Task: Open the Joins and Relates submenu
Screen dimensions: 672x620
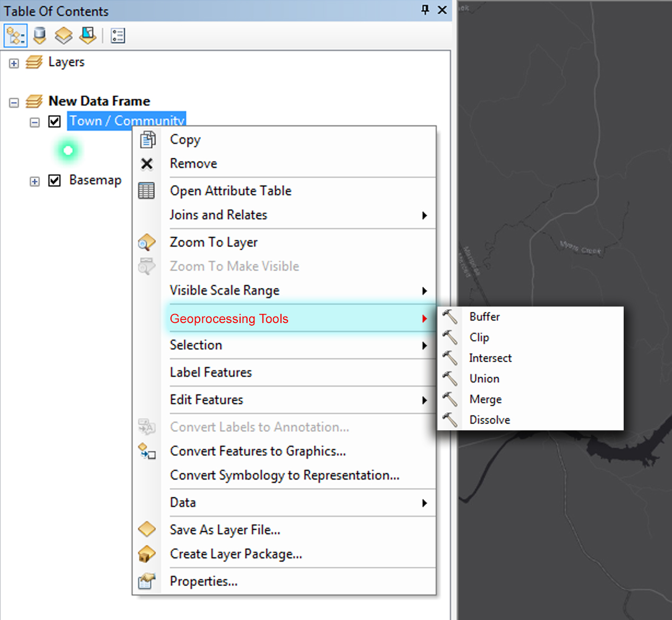Action: [x=218, y=215]
